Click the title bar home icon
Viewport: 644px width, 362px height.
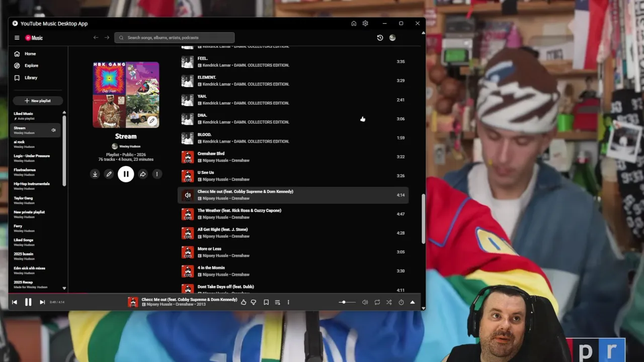pyautogui.click(x=354, y=24)
